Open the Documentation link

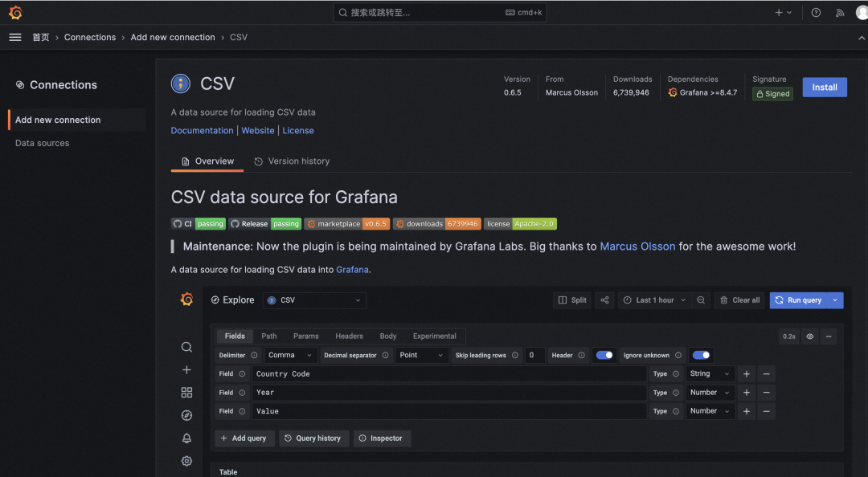(x=202, y=130)
